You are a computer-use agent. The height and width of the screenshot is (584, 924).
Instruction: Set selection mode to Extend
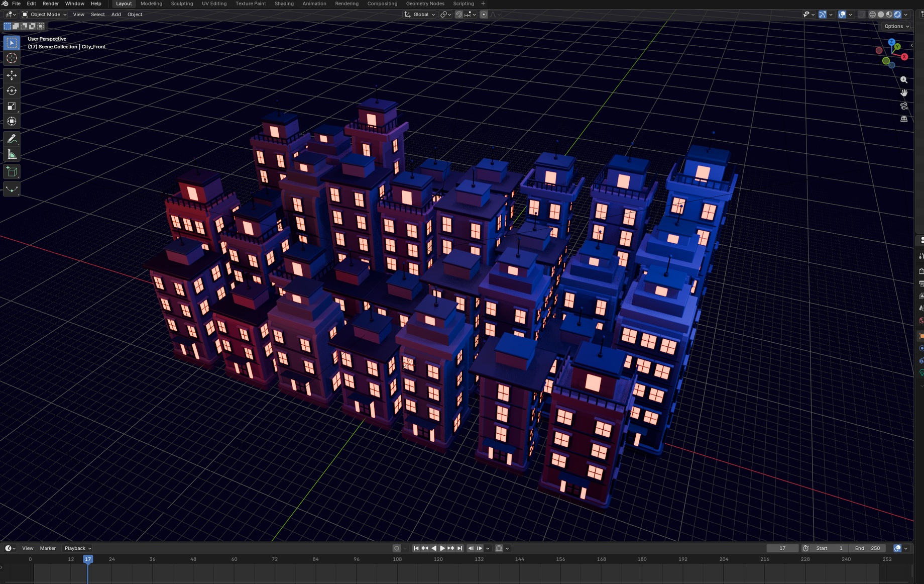[16, 26]
